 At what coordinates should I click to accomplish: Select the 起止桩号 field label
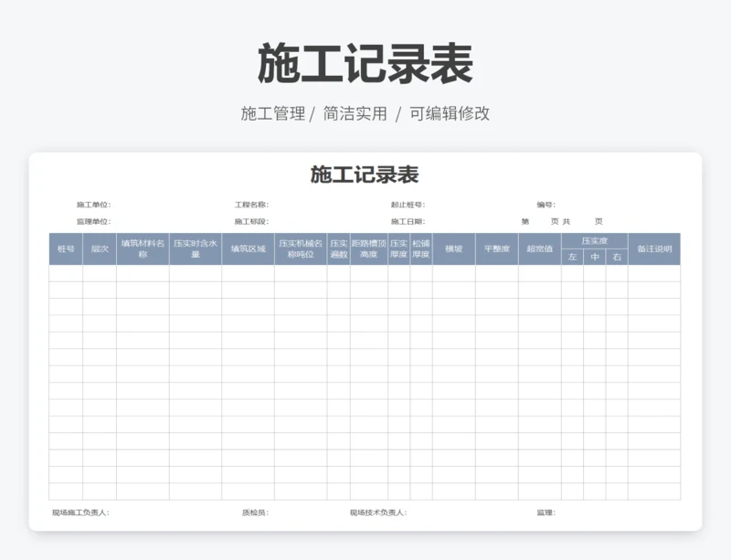[408, 205]
